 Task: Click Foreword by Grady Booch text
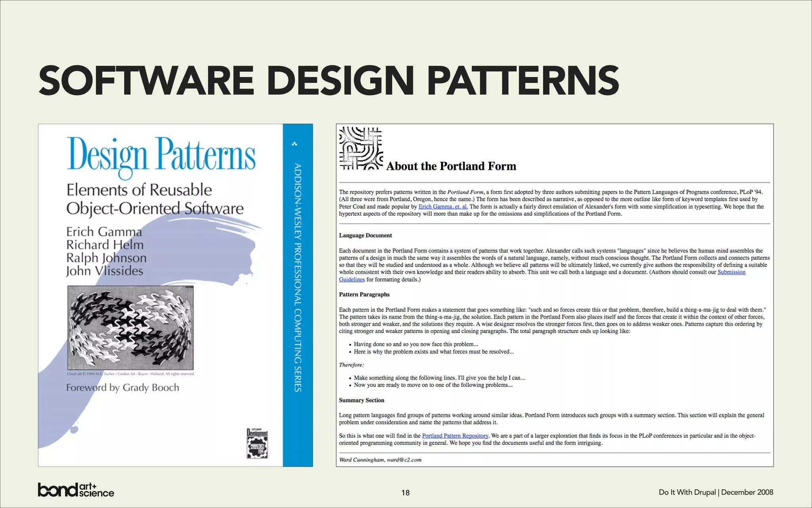tap(123, 388)
